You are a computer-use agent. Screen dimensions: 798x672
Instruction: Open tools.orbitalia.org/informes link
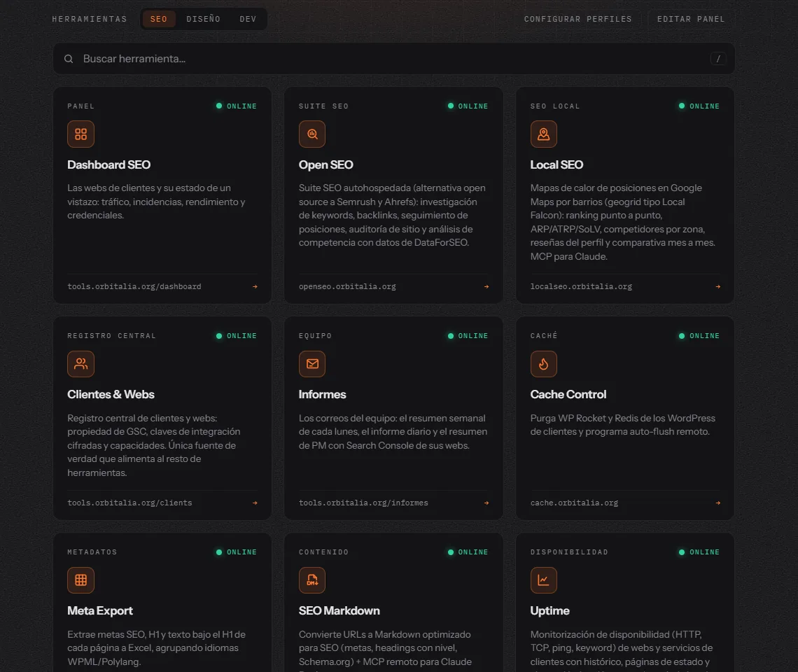point(363,503)
